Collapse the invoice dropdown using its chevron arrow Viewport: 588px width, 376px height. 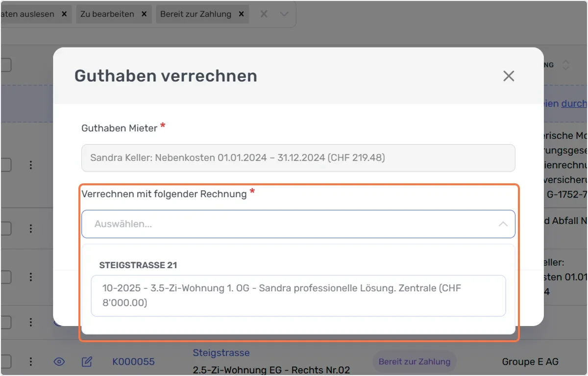coord(503,224)
